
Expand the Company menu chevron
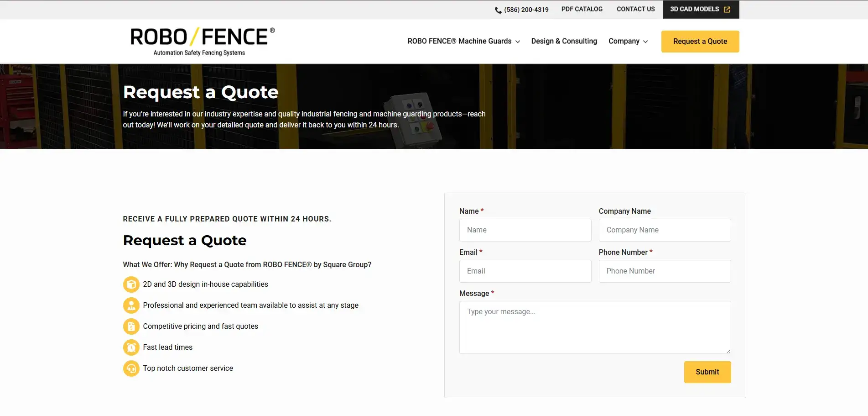pyautogui.click(x=645, y=42)
